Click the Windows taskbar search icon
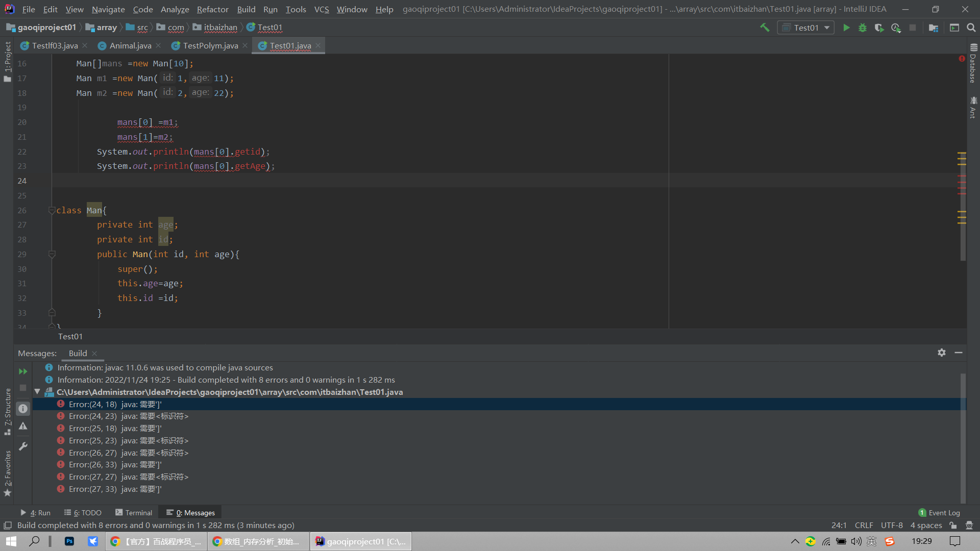This screenshot has width=980, height=551. click(x=34, y=541)
